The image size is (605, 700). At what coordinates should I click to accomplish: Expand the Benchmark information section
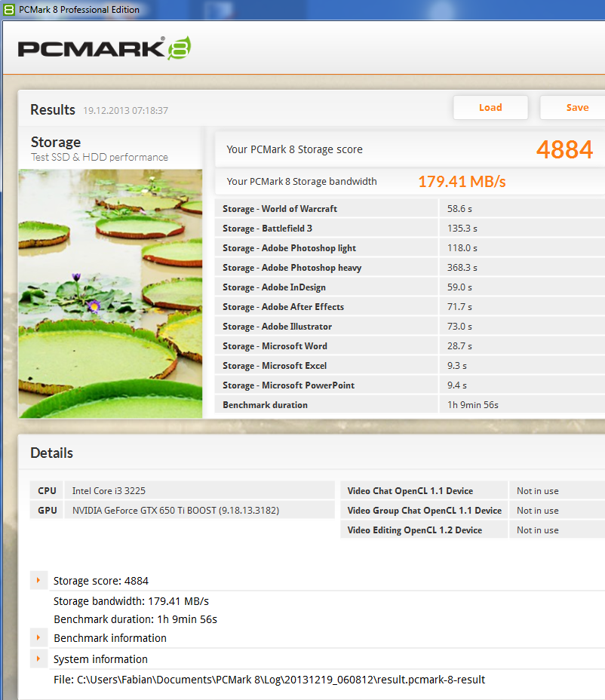click(x=38, y=637)
